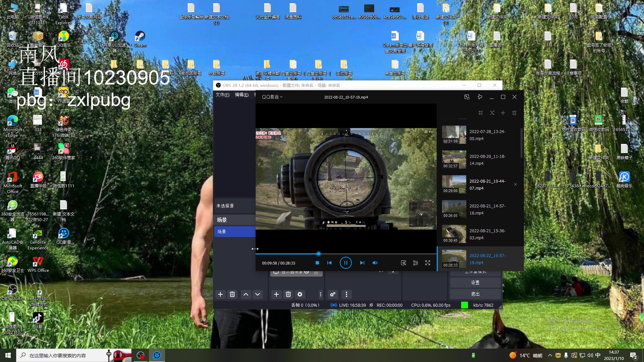Viewport: 644px width, 362px height.
Task: Select the 场景 scene in OBS list
Action: tap(235, 232)
